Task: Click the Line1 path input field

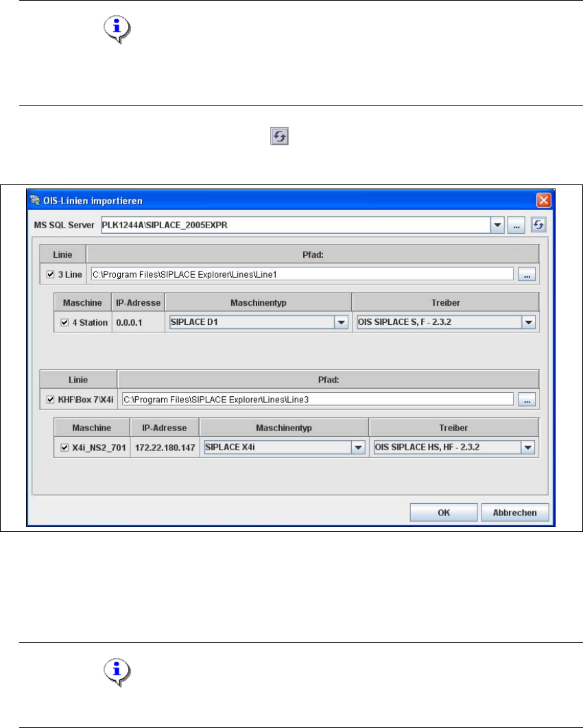Action: click(302, 274)
